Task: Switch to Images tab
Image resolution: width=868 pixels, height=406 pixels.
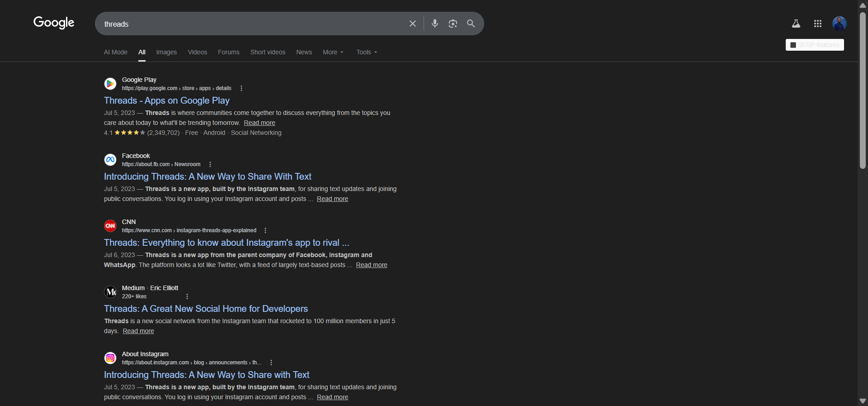Action: click(x=166, y=52)
